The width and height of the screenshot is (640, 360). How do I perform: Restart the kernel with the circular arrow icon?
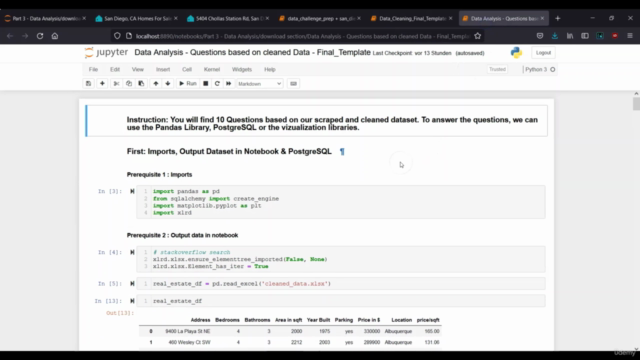point(217,84)
